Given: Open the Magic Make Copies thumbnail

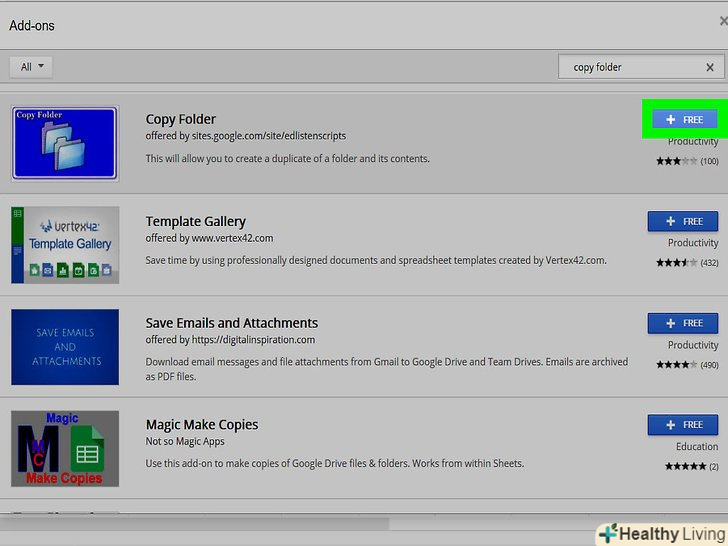Looking at the screenshot, I should click(x=65, y=448).
